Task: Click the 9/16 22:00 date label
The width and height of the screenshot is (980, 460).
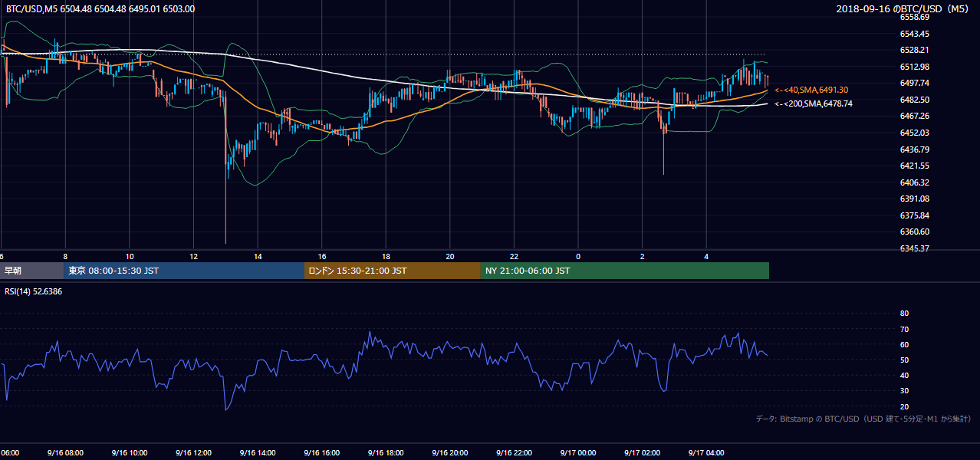Action: pyautogui.click(x=514, y=452)
